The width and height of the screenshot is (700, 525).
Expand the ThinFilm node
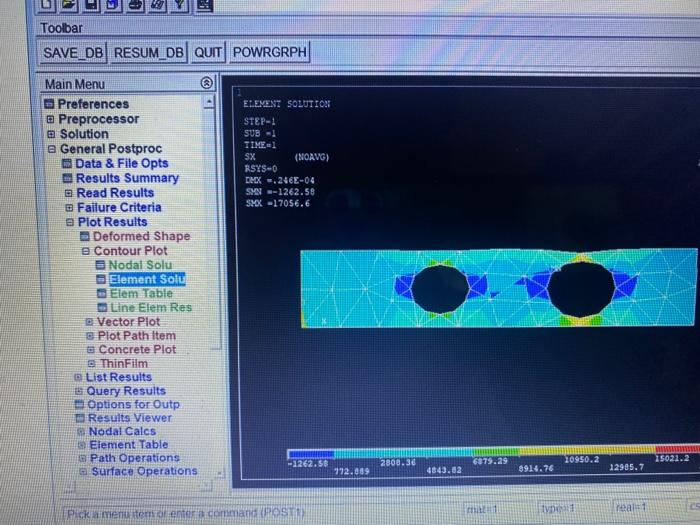click(92, 363)
